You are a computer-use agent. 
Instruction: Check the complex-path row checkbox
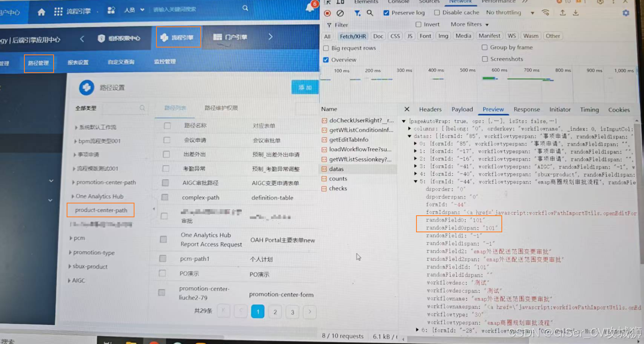coord(165,197)
